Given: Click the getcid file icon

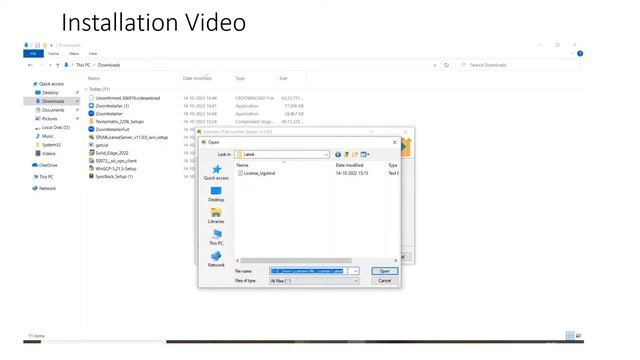Looking at the screenshot, I should [x=91, y=145].
